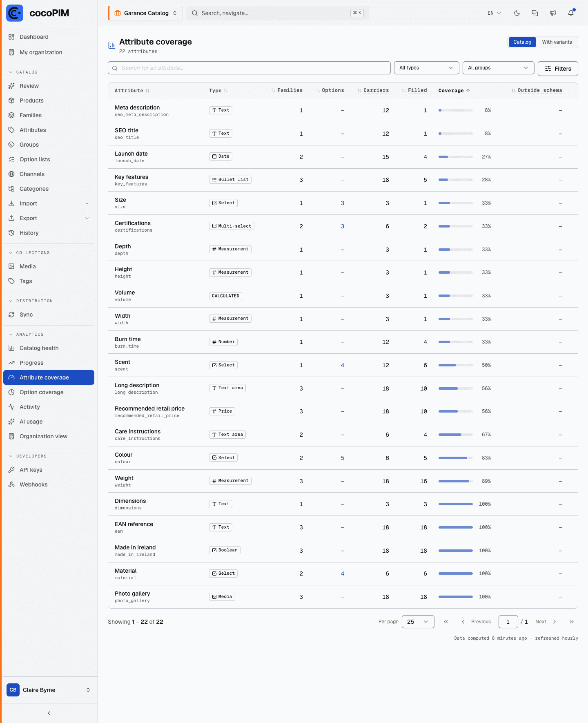Go to Review in the sidebar
This screenshot has height=723, width=588.
click(x=49, y=86)
